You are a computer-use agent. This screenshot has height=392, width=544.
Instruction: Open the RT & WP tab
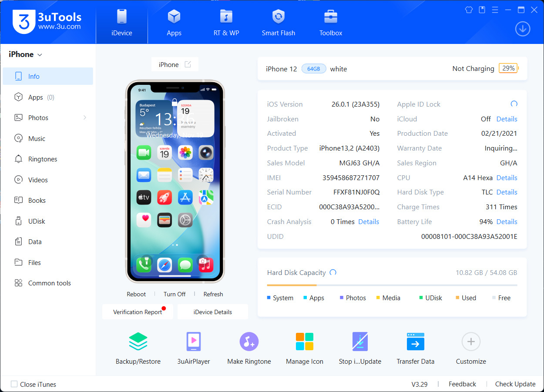point(226,22)
